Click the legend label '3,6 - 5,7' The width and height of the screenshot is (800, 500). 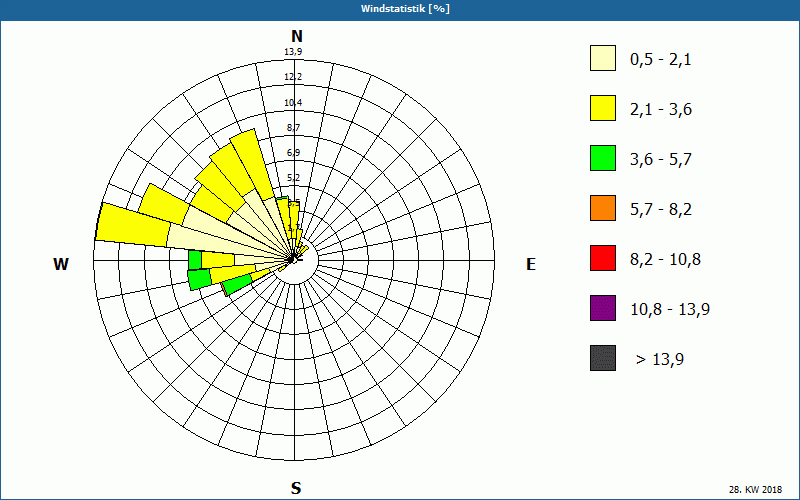pyautogui.click(x=661, y=160)
